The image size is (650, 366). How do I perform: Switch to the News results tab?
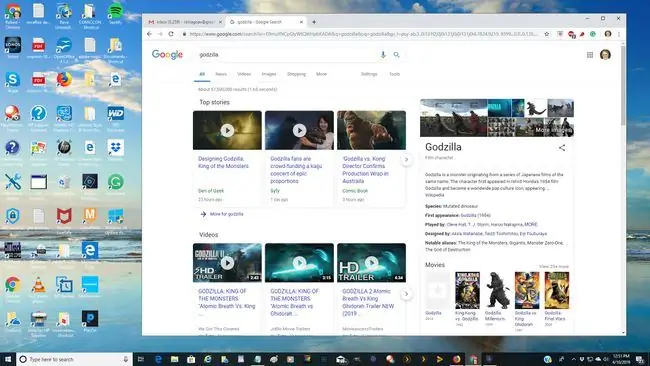(x=221, y=74)
